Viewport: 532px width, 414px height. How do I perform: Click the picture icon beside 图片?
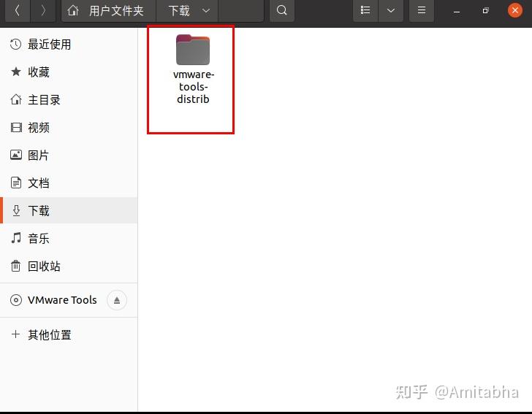(16, 155)
